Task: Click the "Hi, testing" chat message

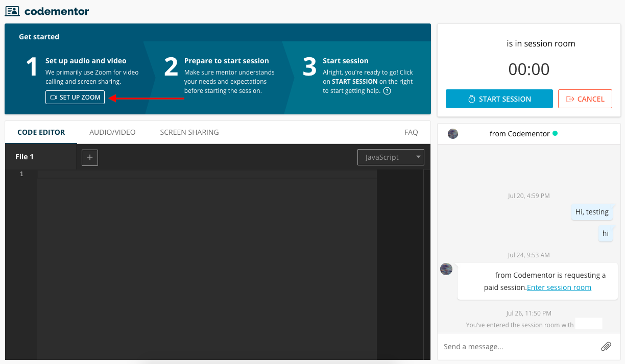Action: [592, 212]
